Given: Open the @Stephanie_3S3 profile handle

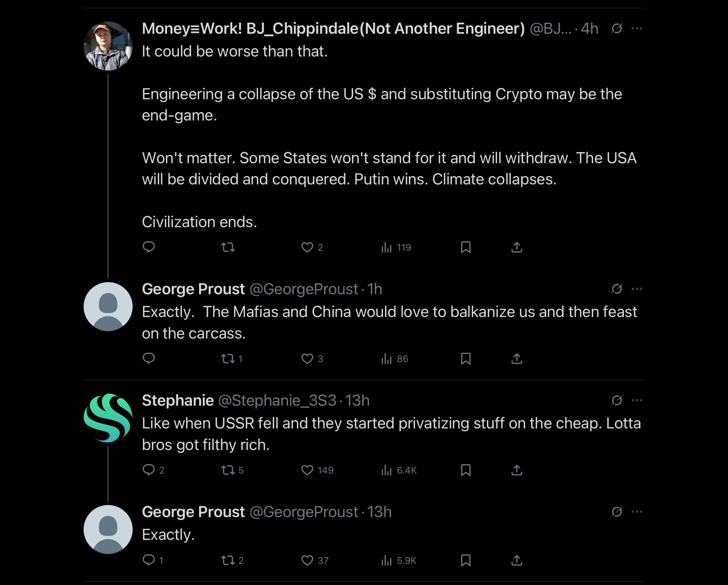Looking at the screenshot, I should pyautogui.click(x=277, y=400).
